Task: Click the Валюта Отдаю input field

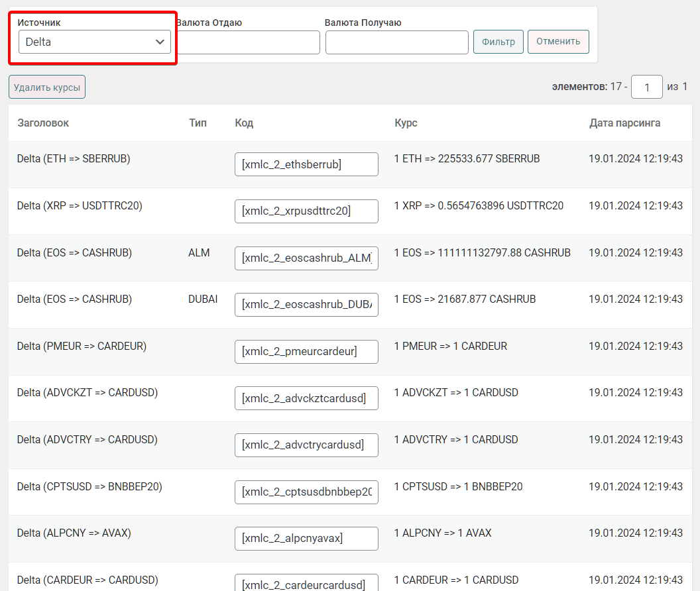Action: point(249,42)
